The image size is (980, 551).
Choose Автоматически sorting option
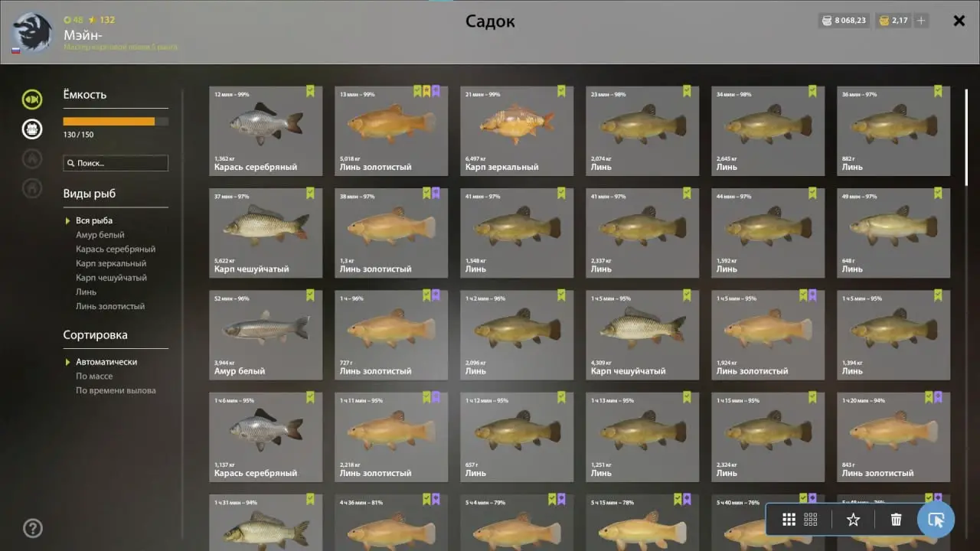coord(106,362)
